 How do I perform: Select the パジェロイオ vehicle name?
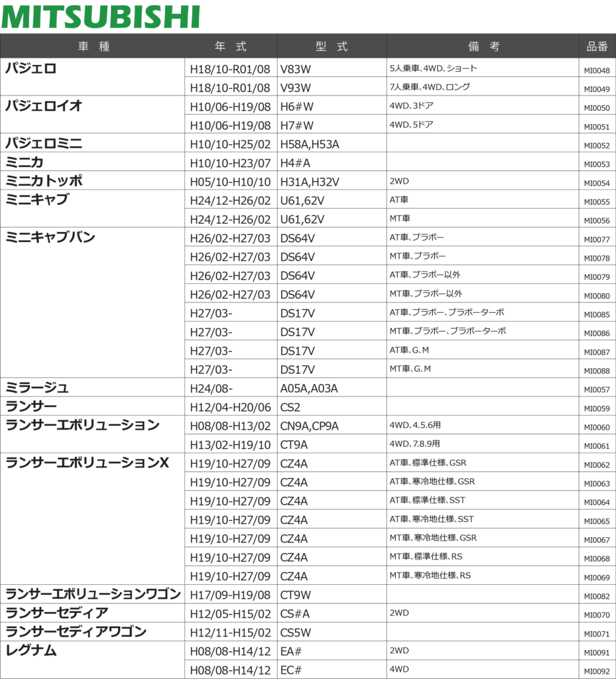pyautogui.click(x=44, y=105)
